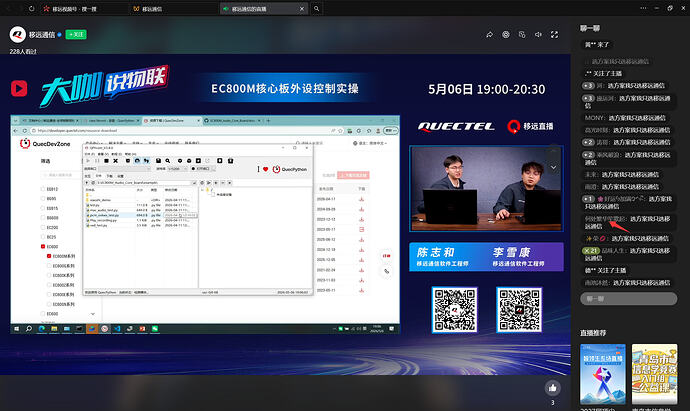Expand the down chevron on the video overlay
The image size is (690, 411).
pos(553,167)
